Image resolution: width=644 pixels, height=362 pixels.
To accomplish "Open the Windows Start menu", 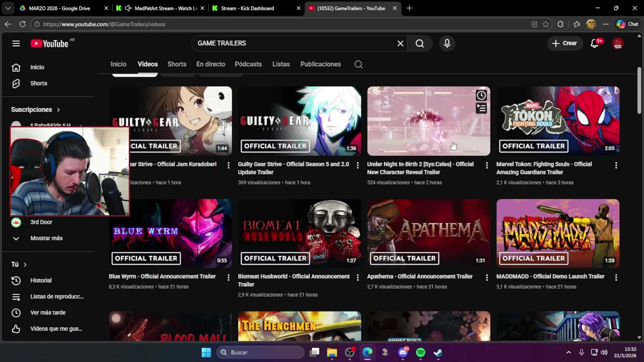I will click(x=206, y=352).
